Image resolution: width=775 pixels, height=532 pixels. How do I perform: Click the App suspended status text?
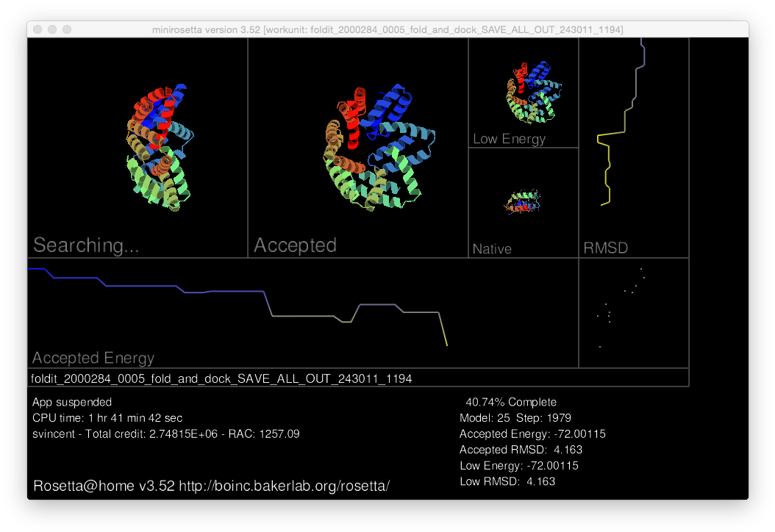point(72,402)
